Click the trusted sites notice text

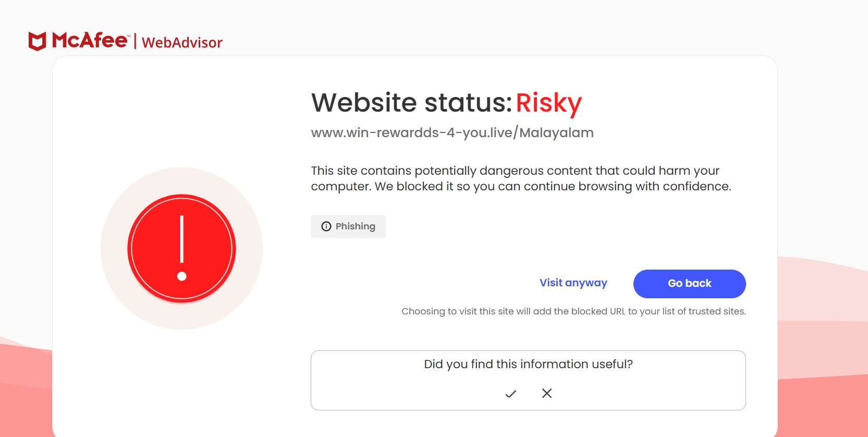click(x=573, y=311)
